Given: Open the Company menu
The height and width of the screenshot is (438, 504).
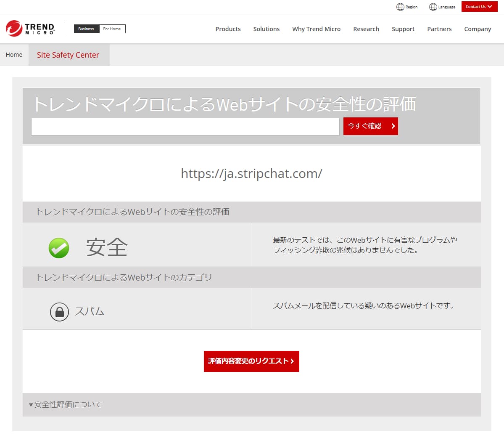Looking at the screenshot, I should pos(478,29).
